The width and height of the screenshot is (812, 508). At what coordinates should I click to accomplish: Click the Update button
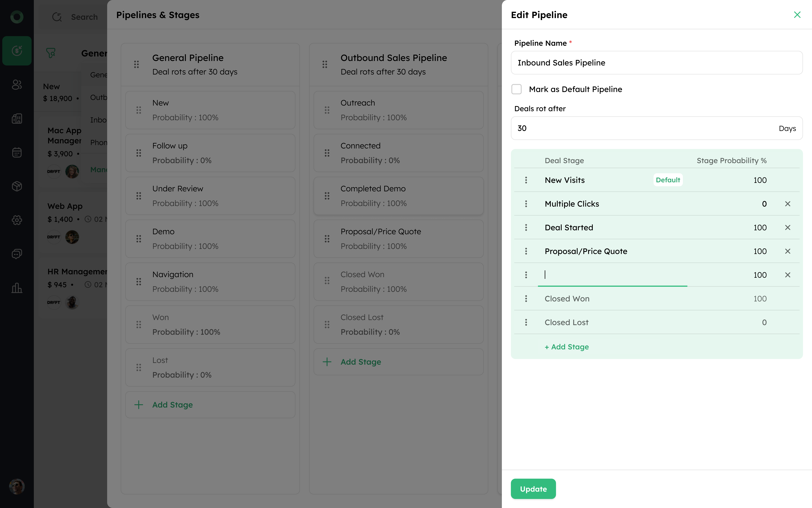(533, 489)
